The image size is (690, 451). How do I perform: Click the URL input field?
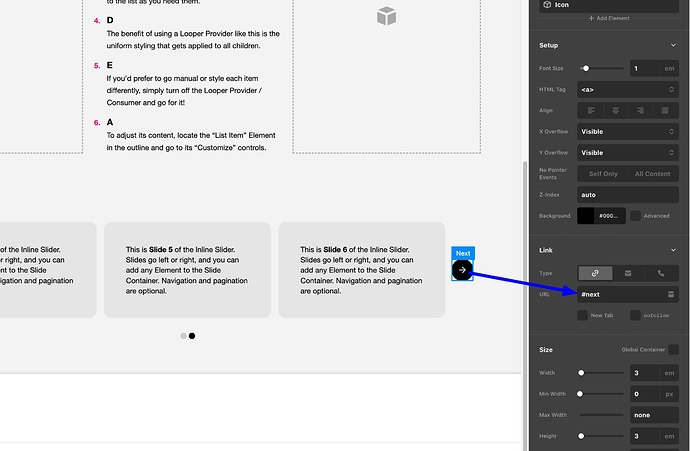(618, 294)
